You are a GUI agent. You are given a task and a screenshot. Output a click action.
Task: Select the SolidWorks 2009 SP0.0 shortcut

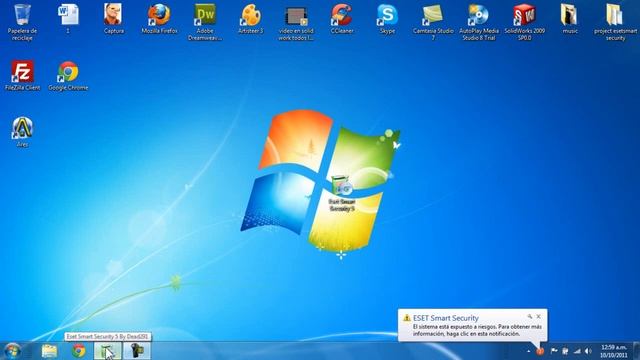(524, 21)
